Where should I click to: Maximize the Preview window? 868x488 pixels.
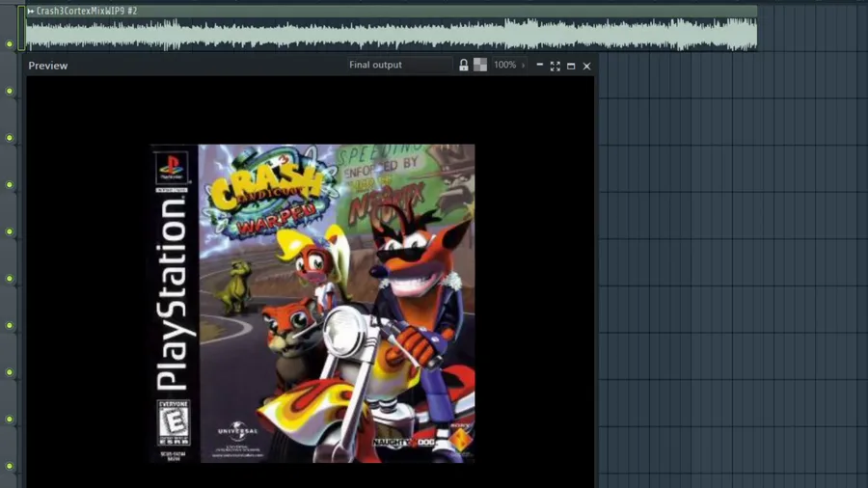click(x=571, y=66)
